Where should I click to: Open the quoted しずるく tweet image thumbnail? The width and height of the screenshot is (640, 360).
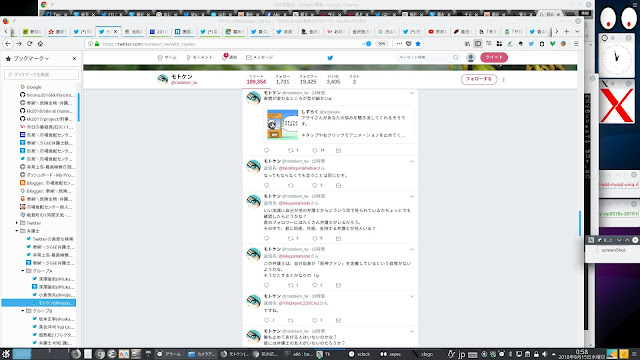pos(282,124)
